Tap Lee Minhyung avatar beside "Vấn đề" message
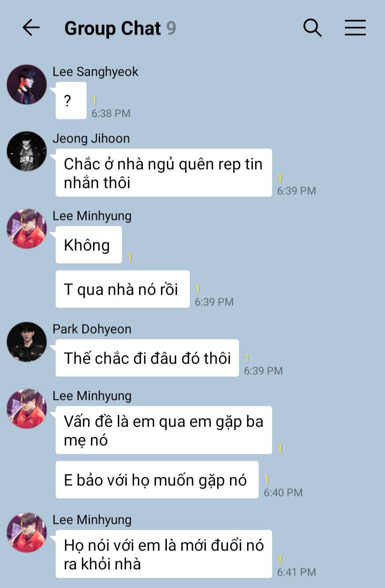The height and width of the screenshot is (588, 385). click(x=27, y=409)
